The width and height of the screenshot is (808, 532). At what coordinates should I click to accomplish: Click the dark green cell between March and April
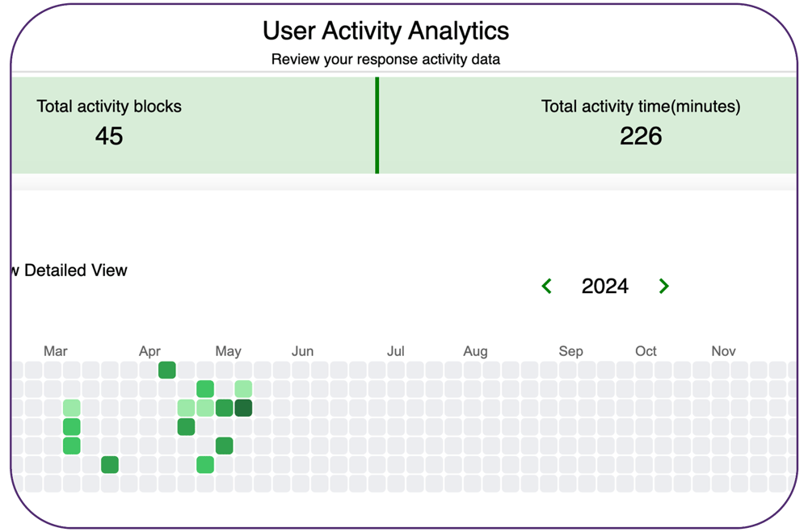coord(110,464)
